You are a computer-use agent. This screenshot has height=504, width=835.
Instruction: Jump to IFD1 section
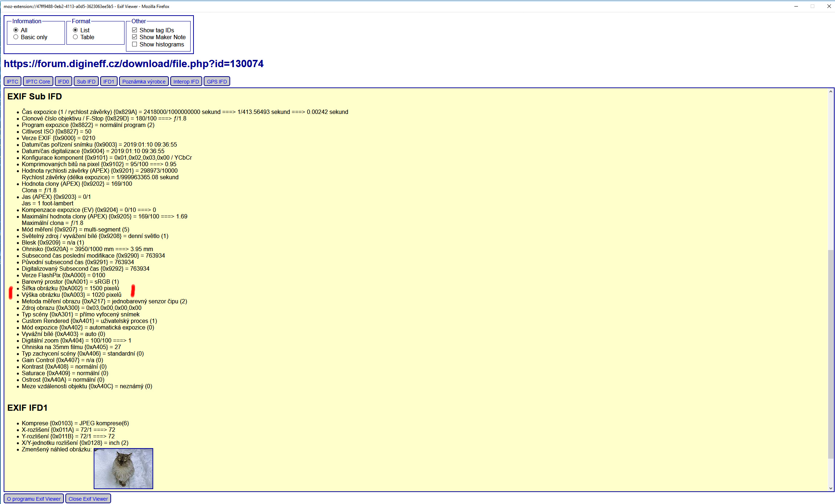tap(109, 82)
